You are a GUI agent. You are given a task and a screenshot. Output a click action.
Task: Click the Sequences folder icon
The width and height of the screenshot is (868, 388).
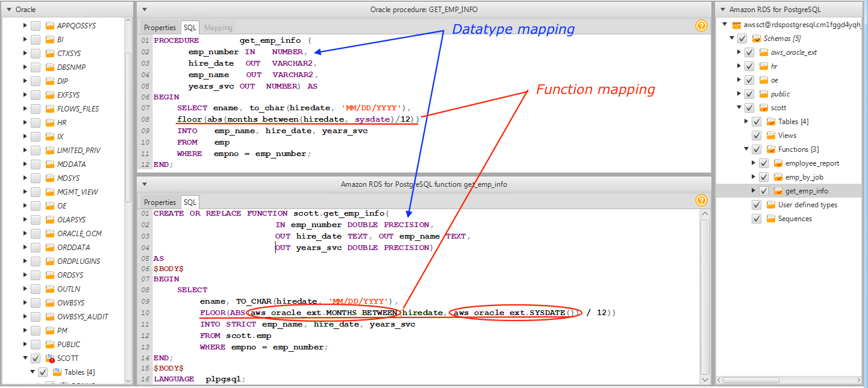click(x=770, y=219)
